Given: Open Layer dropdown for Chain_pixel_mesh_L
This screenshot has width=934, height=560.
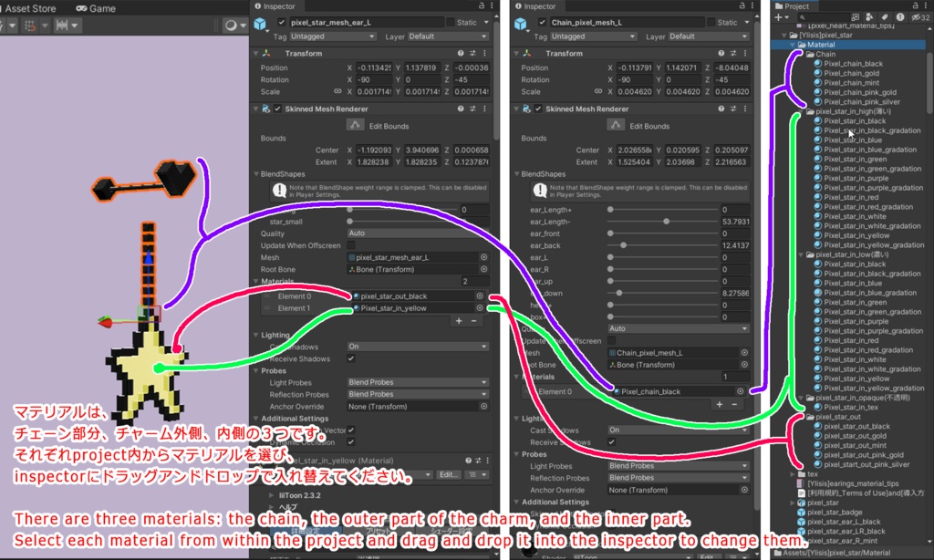Looking at the screenshot, I should pos(708,36).
